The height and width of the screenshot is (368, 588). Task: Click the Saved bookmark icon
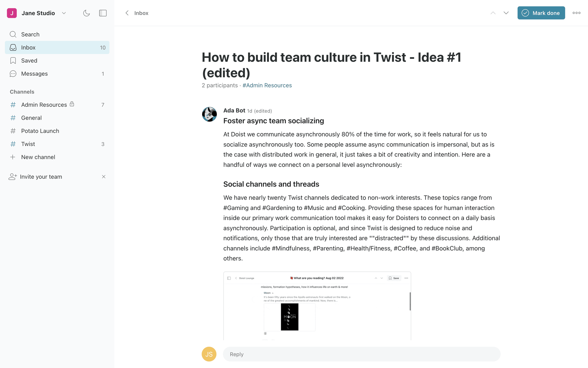click(x=13, y=61)
